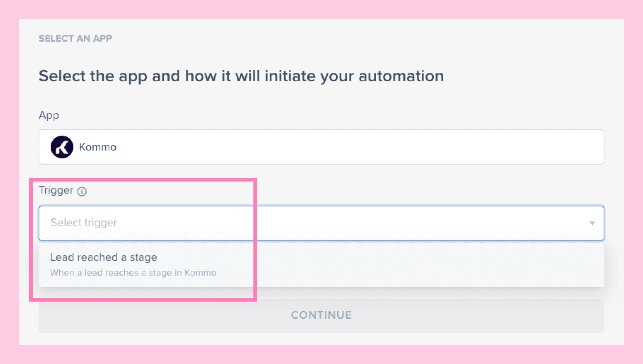Click the word 'stage' in option title

click(x=143, y=257)
